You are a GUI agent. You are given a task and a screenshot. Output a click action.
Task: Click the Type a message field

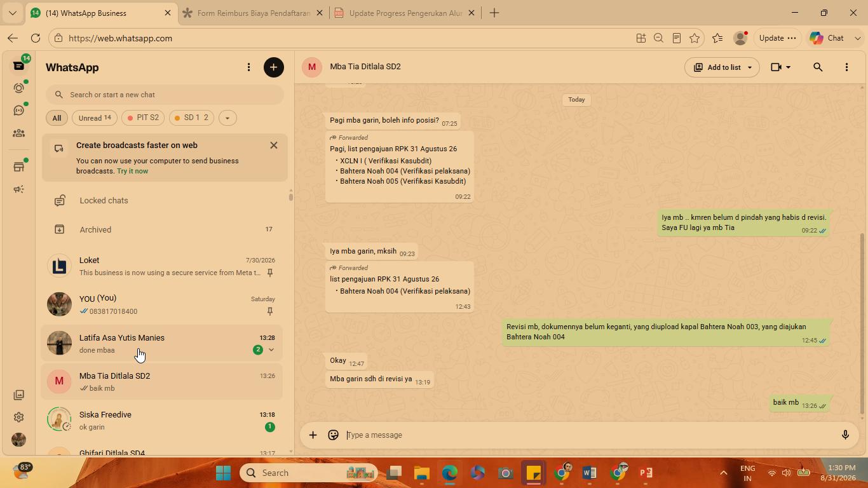click(588, 435)
